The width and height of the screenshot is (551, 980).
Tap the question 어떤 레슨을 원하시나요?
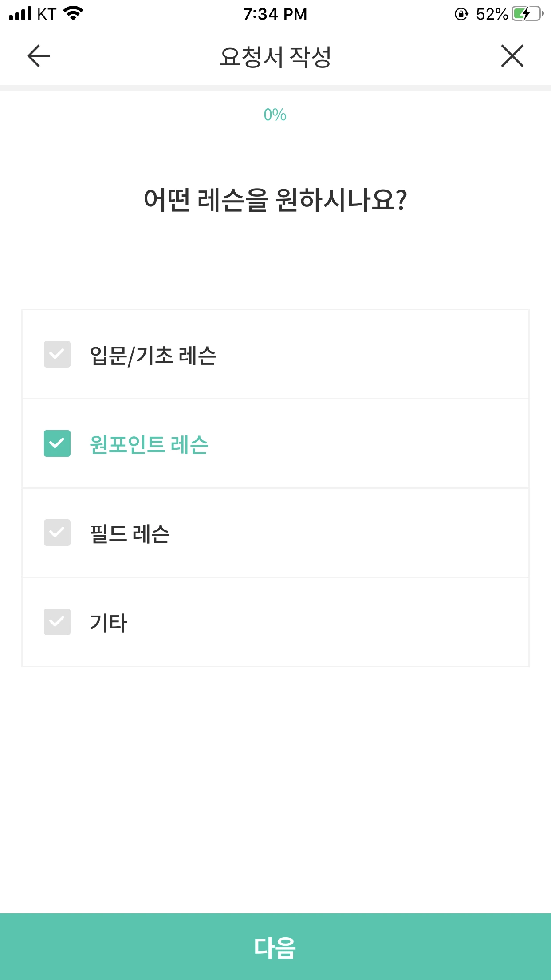click(x=275, y=200)
